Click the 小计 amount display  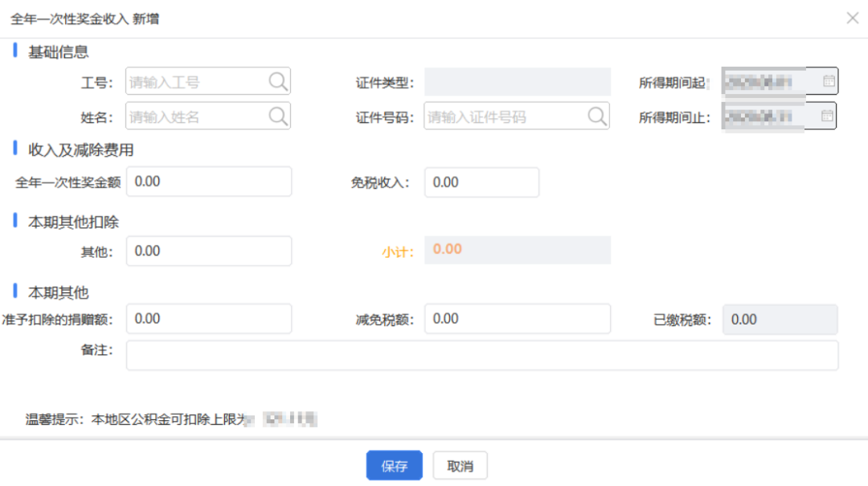click(x=518, y=250)
